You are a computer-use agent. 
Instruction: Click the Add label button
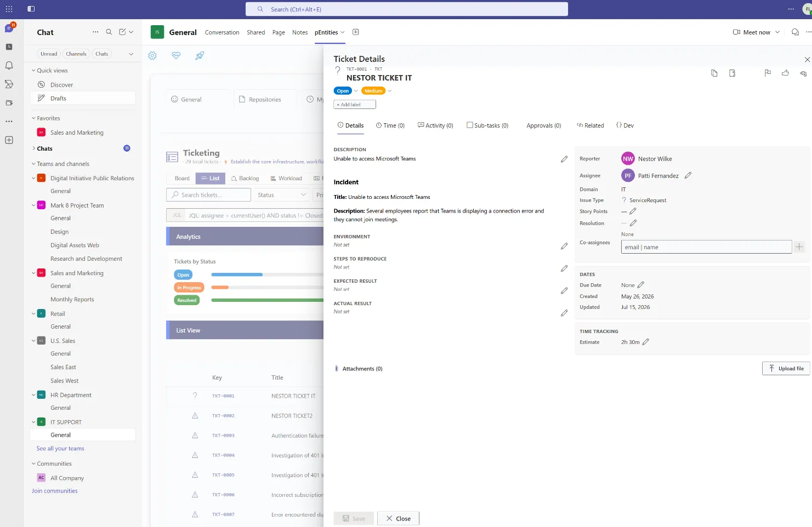[x=355, y=105]
